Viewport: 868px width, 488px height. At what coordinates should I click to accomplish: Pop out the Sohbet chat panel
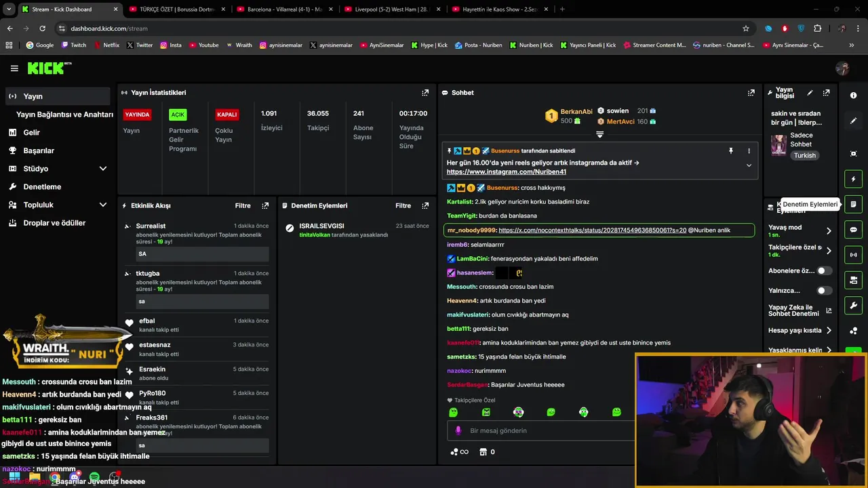point(751,93)
